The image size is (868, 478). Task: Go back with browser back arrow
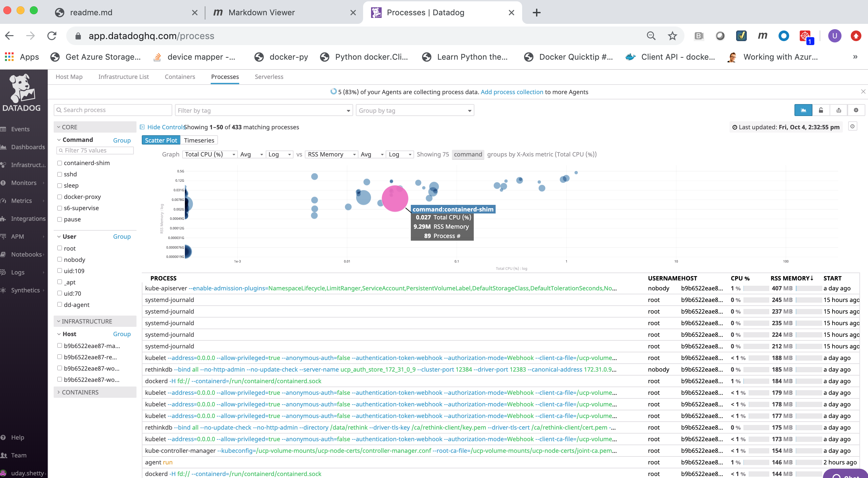[x=9, y=36]
